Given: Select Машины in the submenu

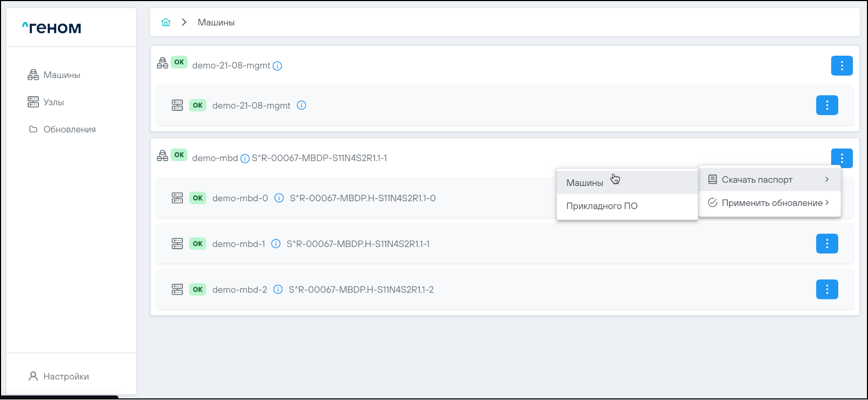Looking at the screenshot, I should pyautogui.click(x=584, y=183).
